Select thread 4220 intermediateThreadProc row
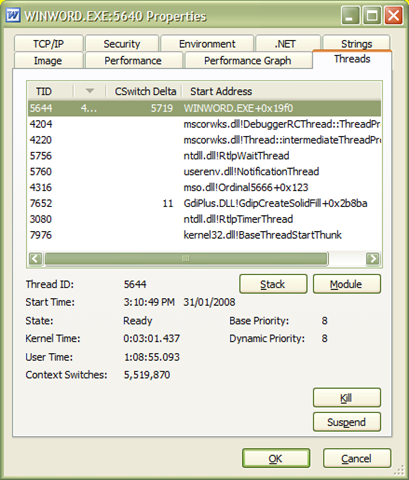This screenshot has width=409, height=480. pos(204,140)
